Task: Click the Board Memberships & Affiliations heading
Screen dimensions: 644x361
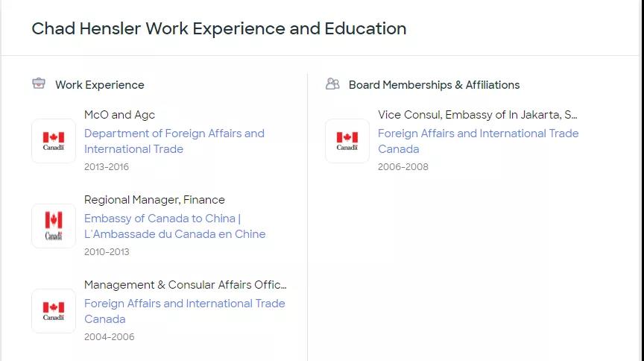Action: coord(434,85)
